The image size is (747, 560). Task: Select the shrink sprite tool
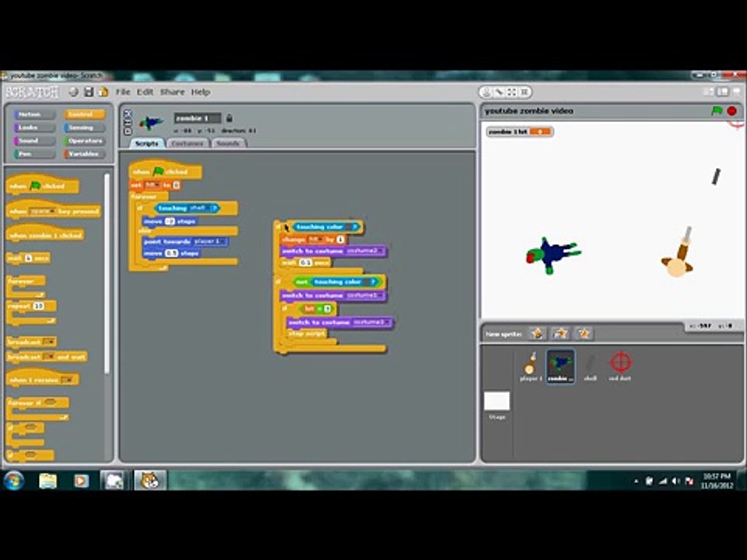tap(524, 92)
